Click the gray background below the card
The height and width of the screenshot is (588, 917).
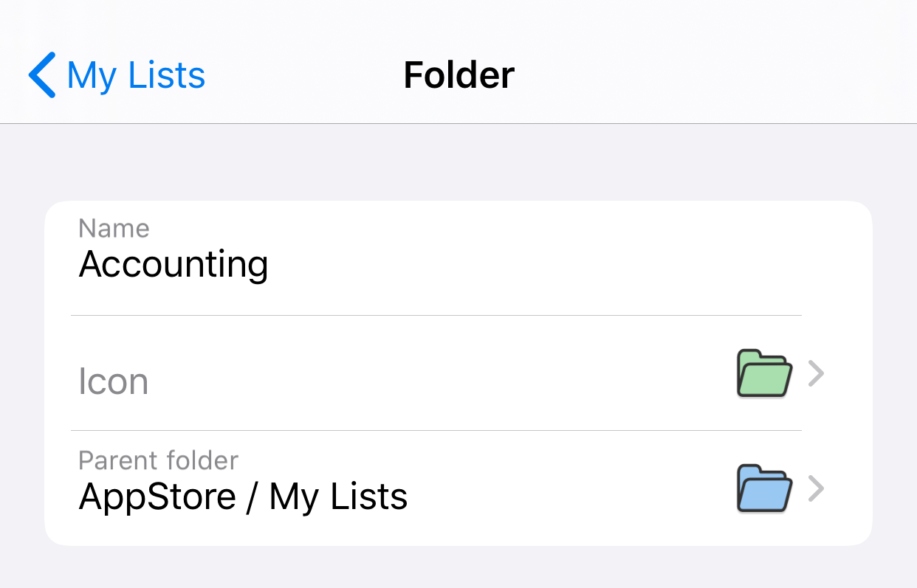pyautogui.click(x=458, y=567)
